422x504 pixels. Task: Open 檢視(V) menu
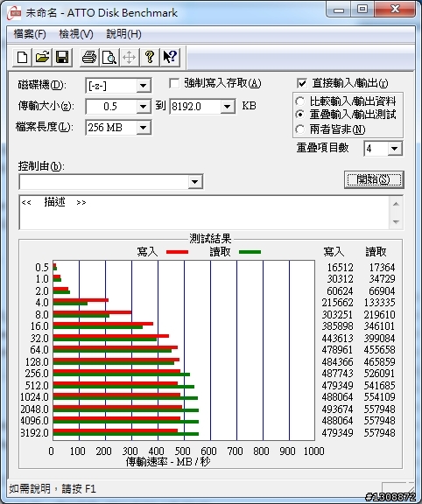pyautogui.click(x=76, y=34)
